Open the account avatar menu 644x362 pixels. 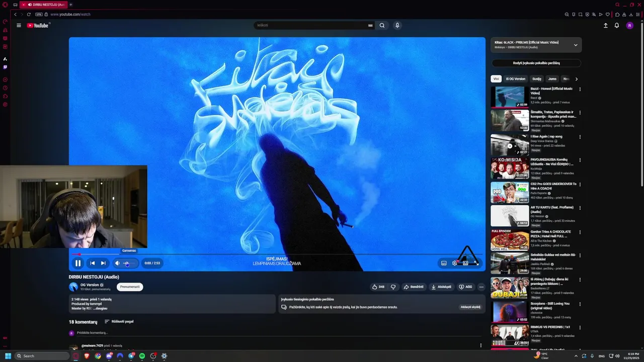(x=629, y=25)
